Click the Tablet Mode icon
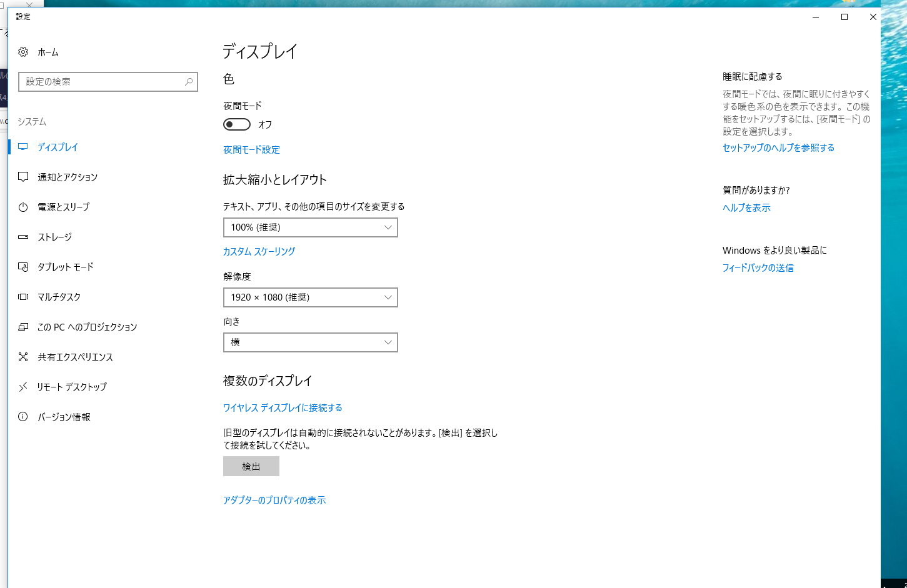907x588 pixels. 23,267
